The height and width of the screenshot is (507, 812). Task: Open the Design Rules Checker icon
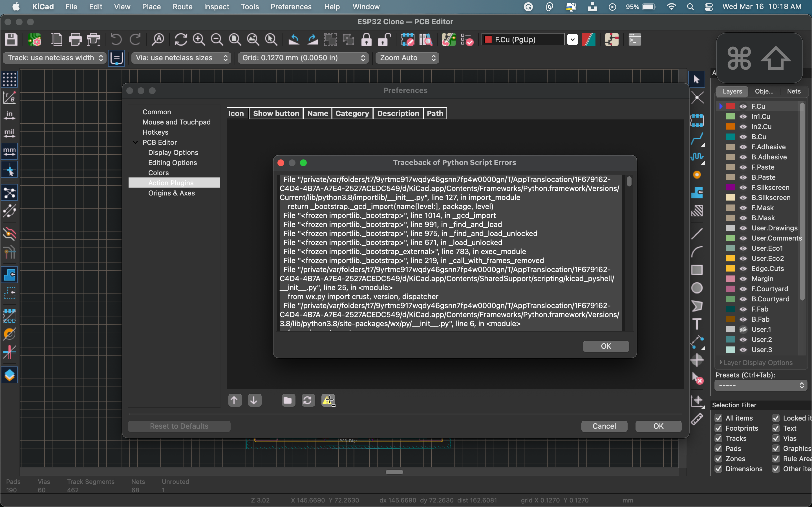click(x=467, y=39)
